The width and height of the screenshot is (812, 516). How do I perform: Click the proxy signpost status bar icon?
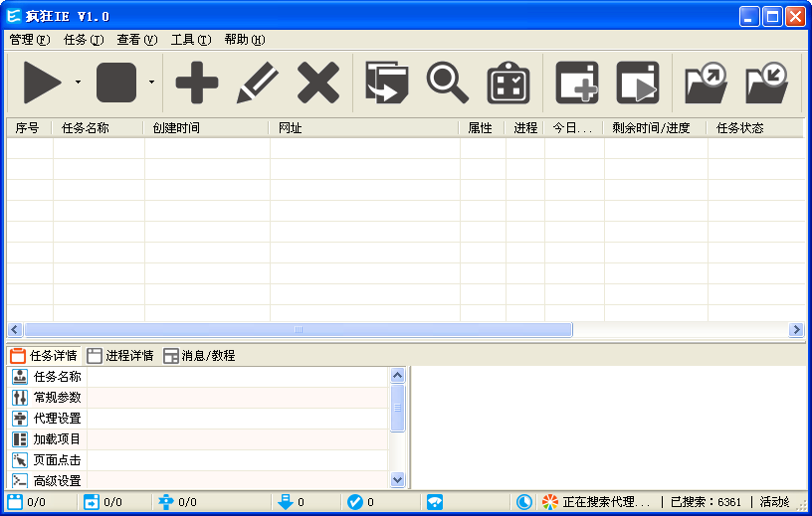pos(166,501)
